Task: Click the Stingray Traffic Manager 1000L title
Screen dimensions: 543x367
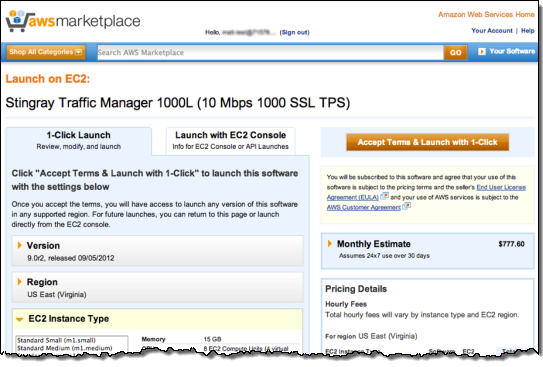Action: (178, 103)
